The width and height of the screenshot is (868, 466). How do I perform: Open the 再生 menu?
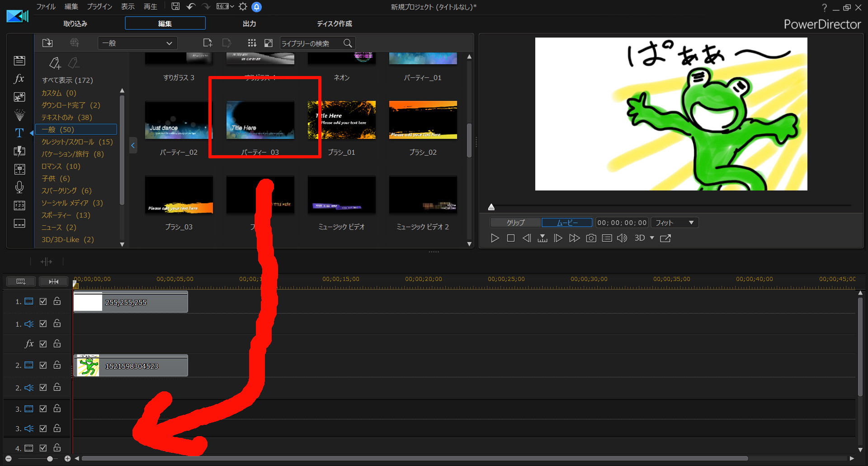[x=150, y=6]
